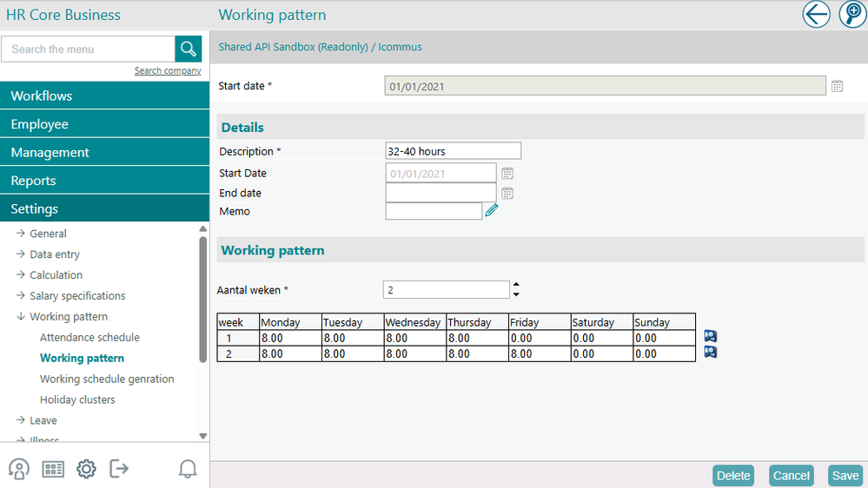Open the dashboard grid icon
868x488 pixels.
click(53, 469)
